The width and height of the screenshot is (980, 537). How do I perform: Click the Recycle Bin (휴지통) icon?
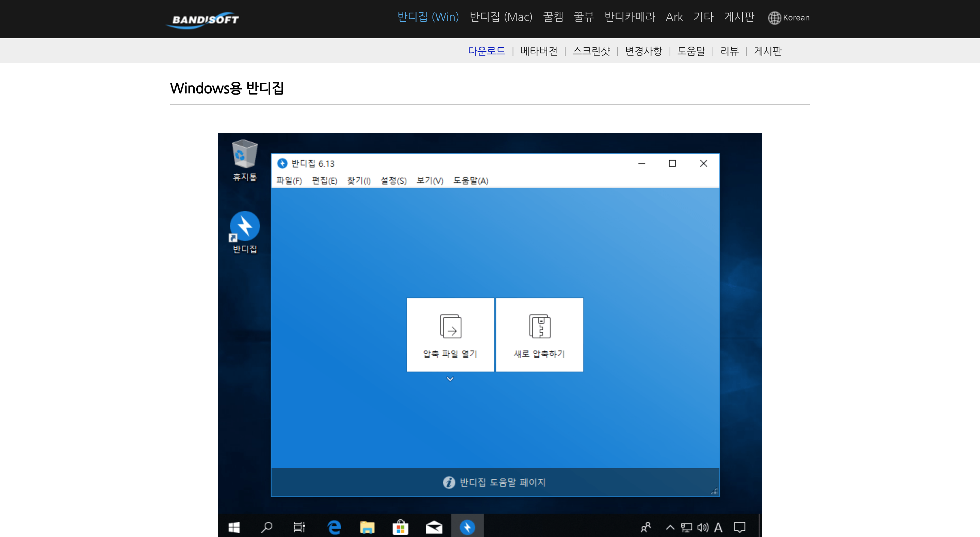(245, 154)
